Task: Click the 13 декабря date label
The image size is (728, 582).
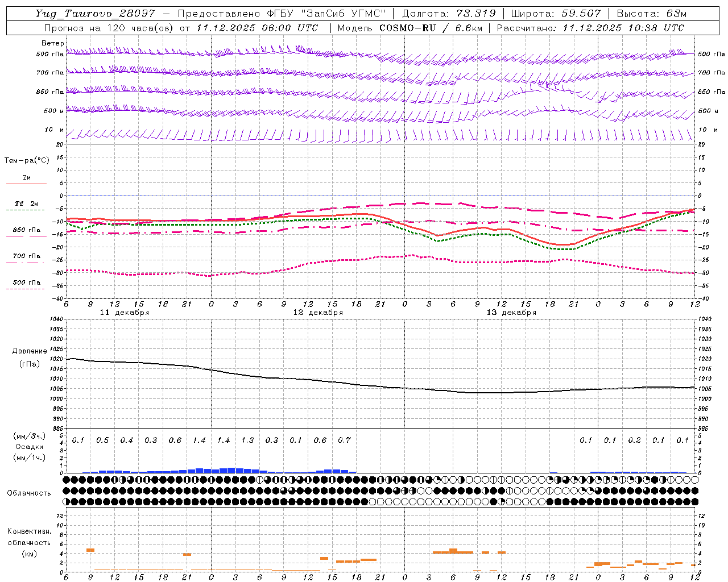Action: pos(511,313)
